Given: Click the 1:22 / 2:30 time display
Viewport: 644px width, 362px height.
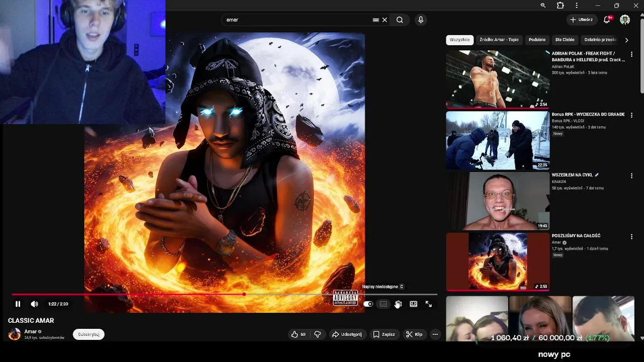Looking at the screenshot, I should click(58, 304).
